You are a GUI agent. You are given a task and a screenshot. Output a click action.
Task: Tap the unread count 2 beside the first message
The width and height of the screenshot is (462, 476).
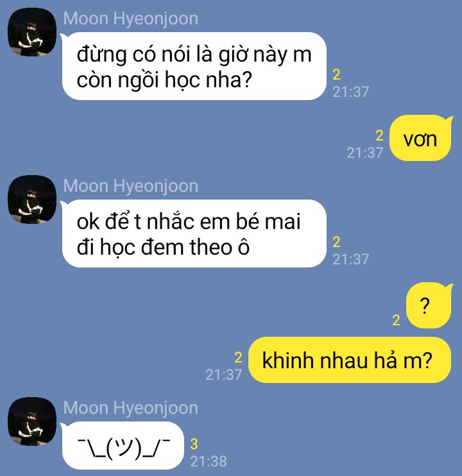coord(336,74)
